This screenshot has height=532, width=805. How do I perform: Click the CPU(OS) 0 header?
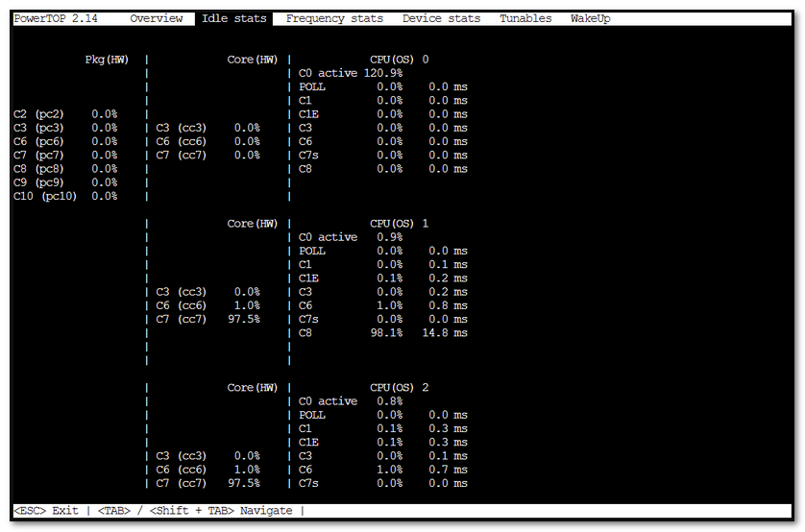click(x=399, y=60)
